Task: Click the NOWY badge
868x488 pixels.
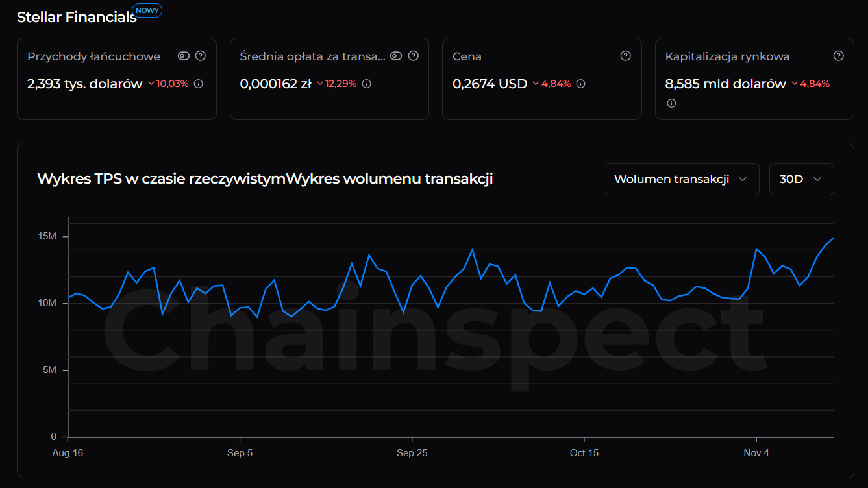Action: pyautogui.click(x=147, y=10)
